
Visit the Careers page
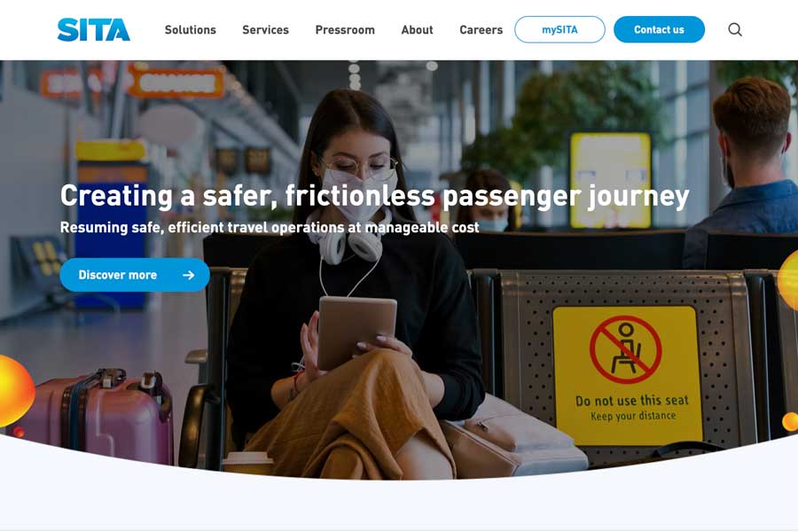pos(481,29)
